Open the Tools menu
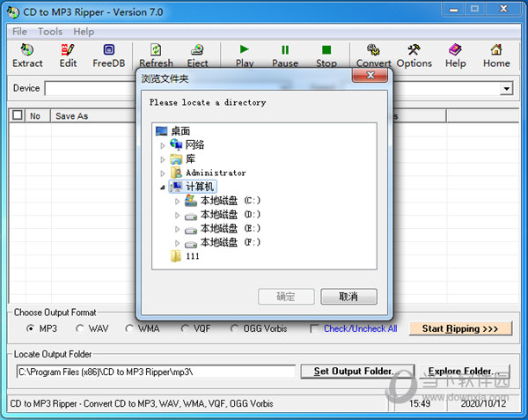The height and width of the screenshot is (420, 528). (50, 32)
